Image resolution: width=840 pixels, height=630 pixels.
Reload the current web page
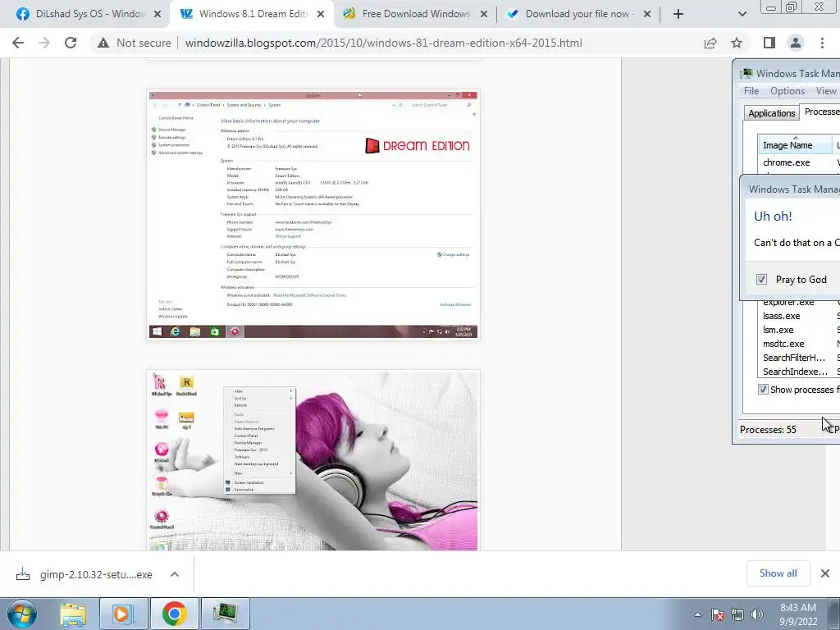(71, 43)
